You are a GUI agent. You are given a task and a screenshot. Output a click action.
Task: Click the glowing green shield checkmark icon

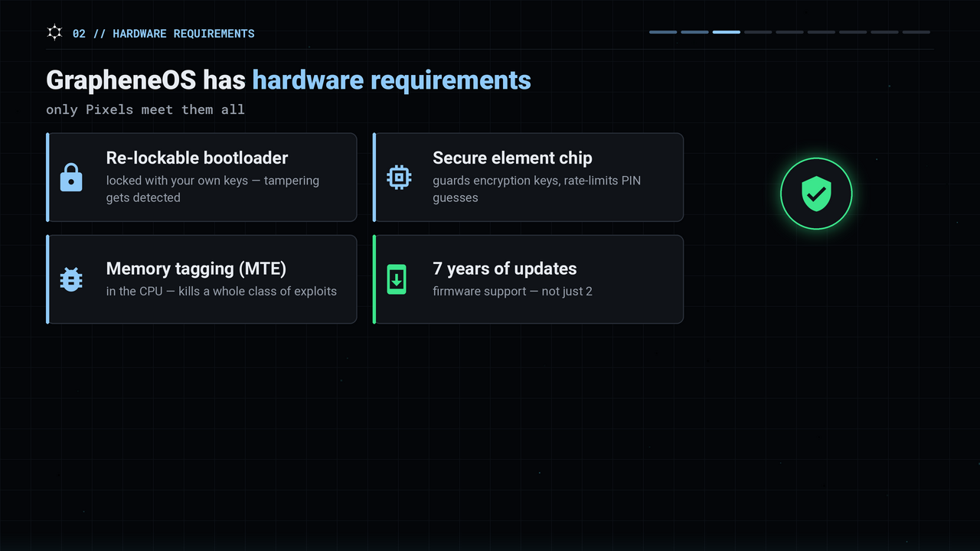coord(816,194)
